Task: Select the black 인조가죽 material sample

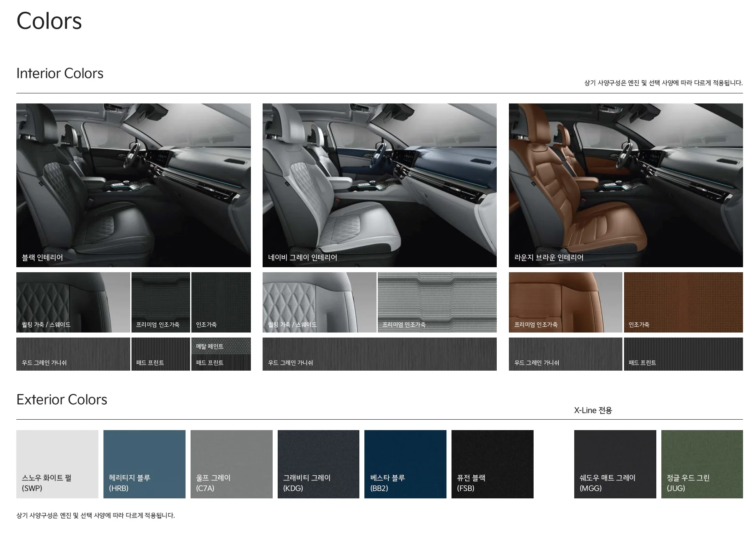Action: pos(221,302)
